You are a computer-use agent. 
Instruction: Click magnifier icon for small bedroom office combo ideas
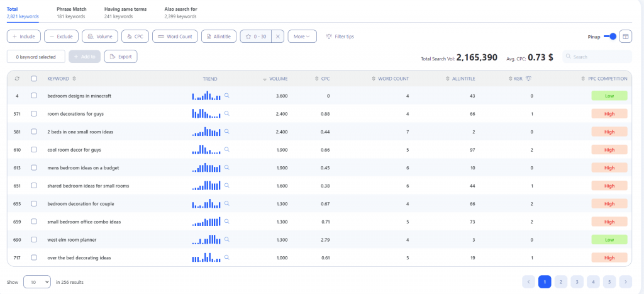[x=226, y=222]
